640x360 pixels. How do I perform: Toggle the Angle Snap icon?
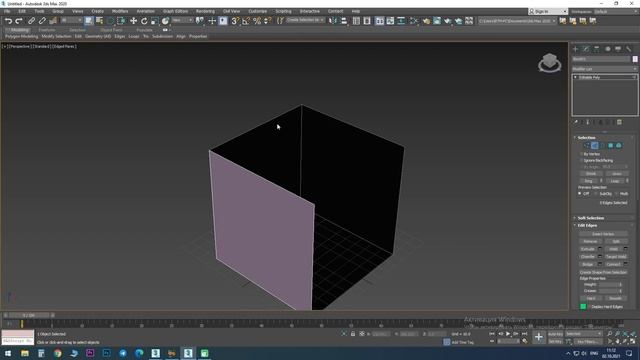(x=246, y=20)
